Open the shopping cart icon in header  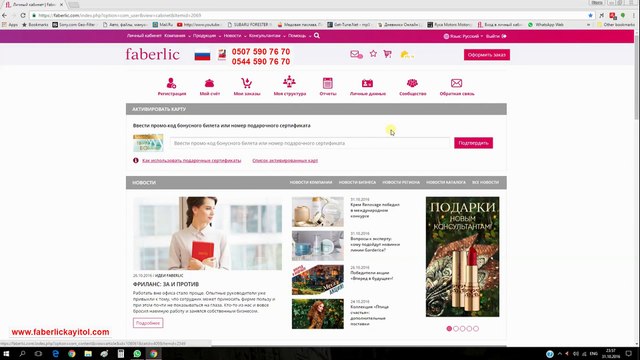click(x=387, y=54)
